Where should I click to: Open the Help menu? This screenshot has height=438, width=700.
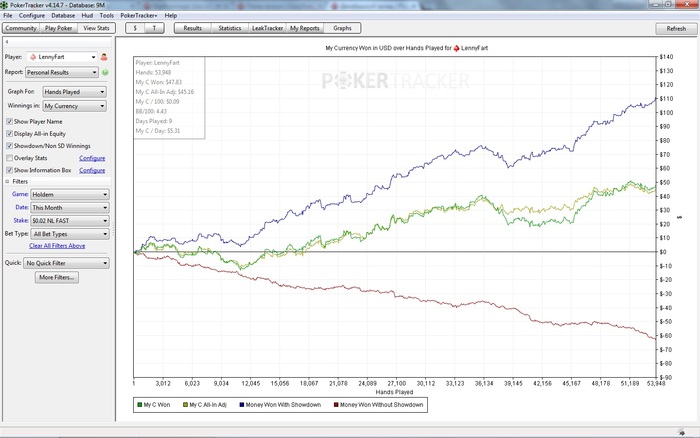[x=171, y=16]
